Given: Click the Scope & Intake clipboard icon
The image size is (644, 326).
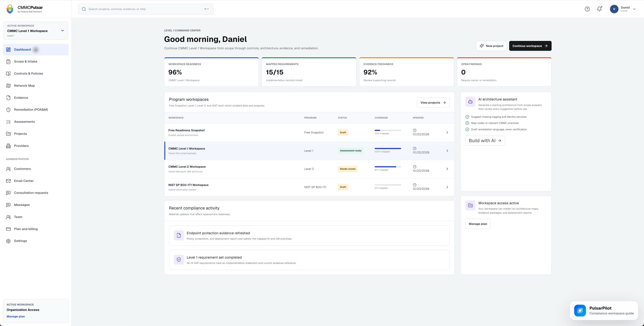Looking at the screenshot, I should pos(8,62).
